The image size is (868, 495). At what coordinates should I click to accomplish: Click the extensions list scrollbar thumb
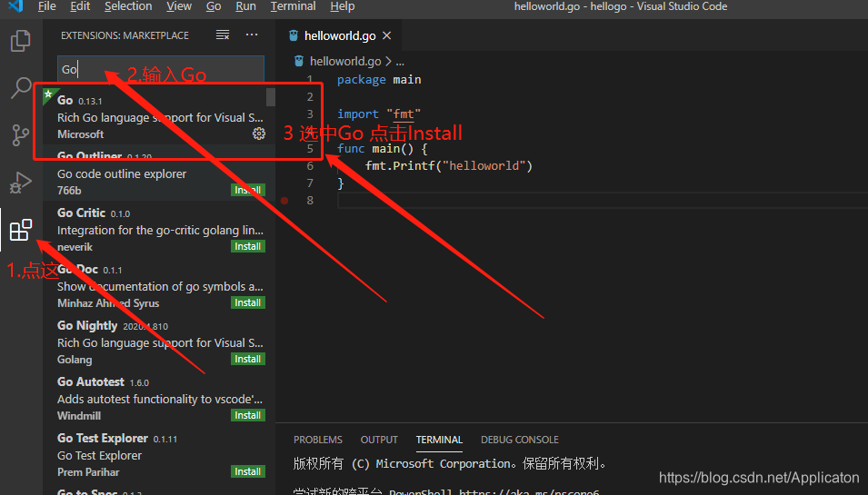(270, 97)
